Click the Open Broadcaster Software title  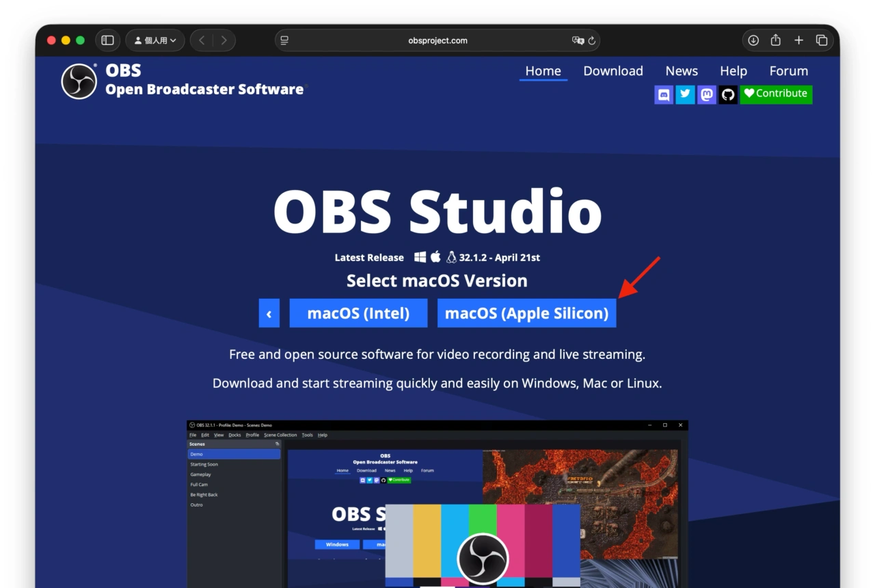coord(204,90)
